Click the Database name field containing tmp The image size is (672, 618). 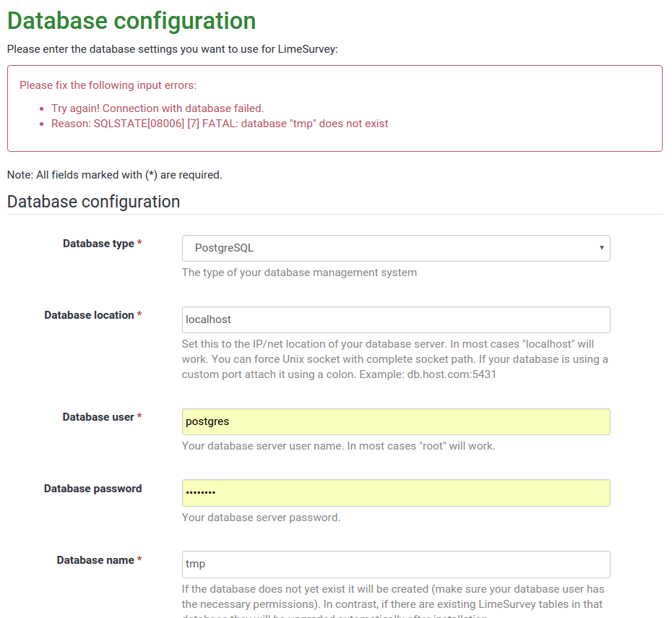point(396,565)
